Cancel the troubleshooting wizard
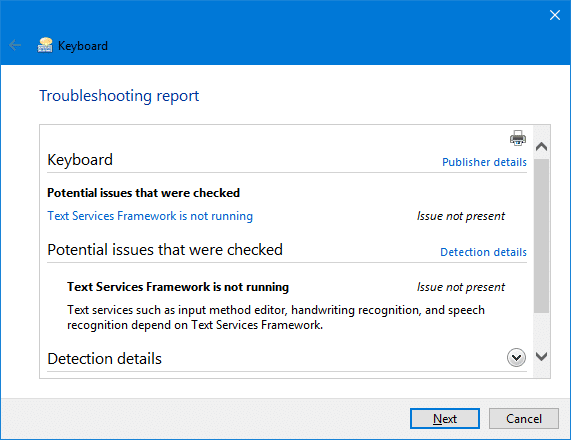The width and height of the screenshot is (571, 440). 524,419
